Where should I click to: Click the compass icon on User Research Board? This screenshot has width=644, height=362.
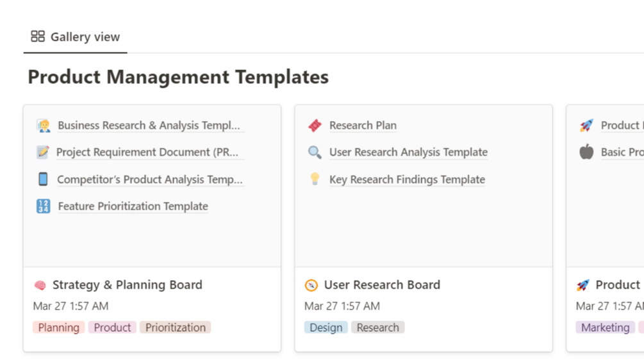click(x=311, y=285)
